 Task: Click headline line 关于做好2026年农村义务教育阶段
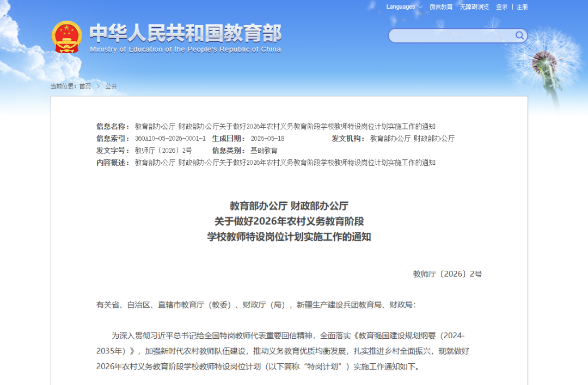(x=289, y=221)
